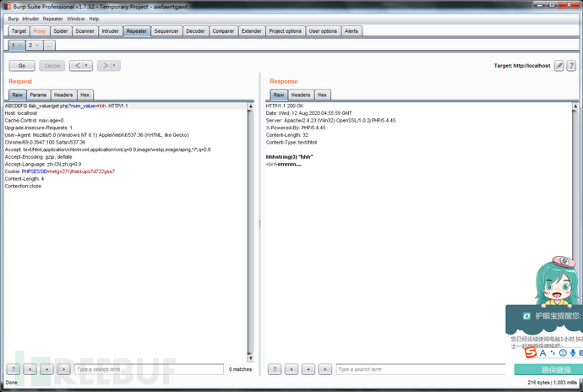Click the Sogou emoji face icon

pyautogui.click(x=563, y=352)
